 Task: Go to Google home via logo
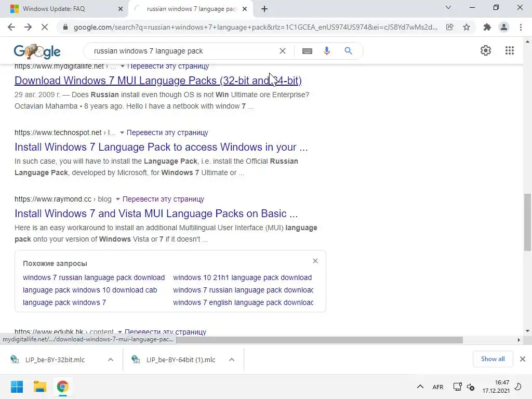(x=37, y=51)
